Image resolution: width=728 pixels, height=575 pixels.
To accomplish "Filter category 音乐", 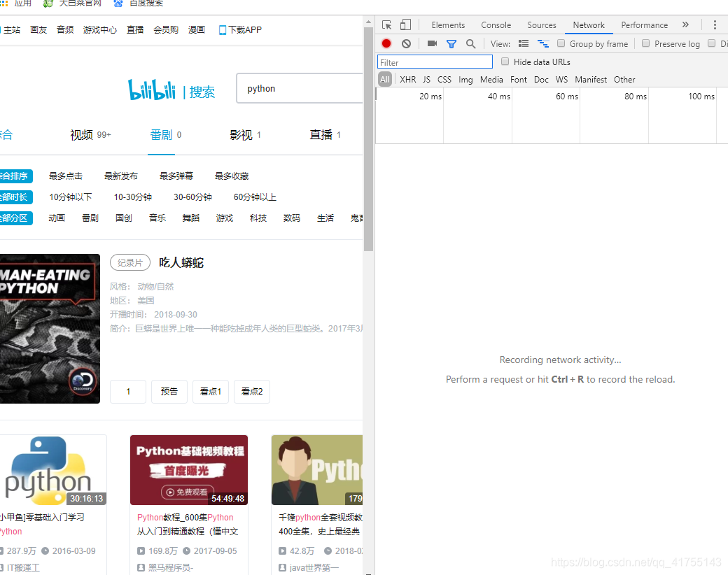I will click(157, 218).
